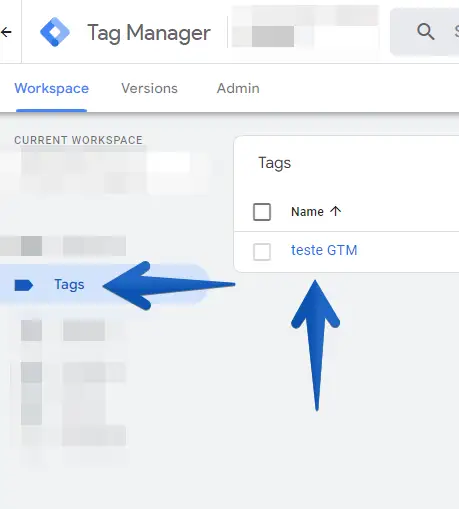Screen dimensions: 459x509
Task: Click the Tag Manager title text
Action: (149, 33)
